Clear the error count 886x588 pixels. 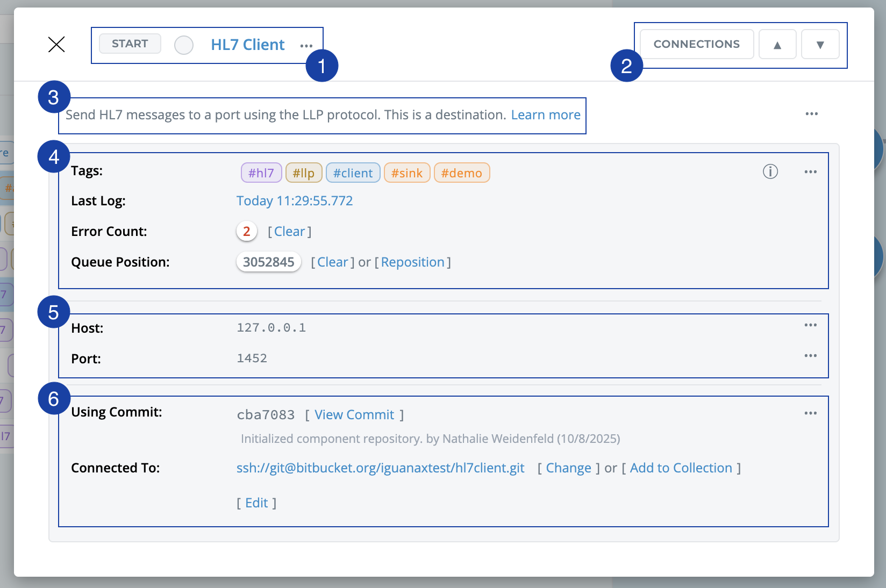[x=289, y=232]
